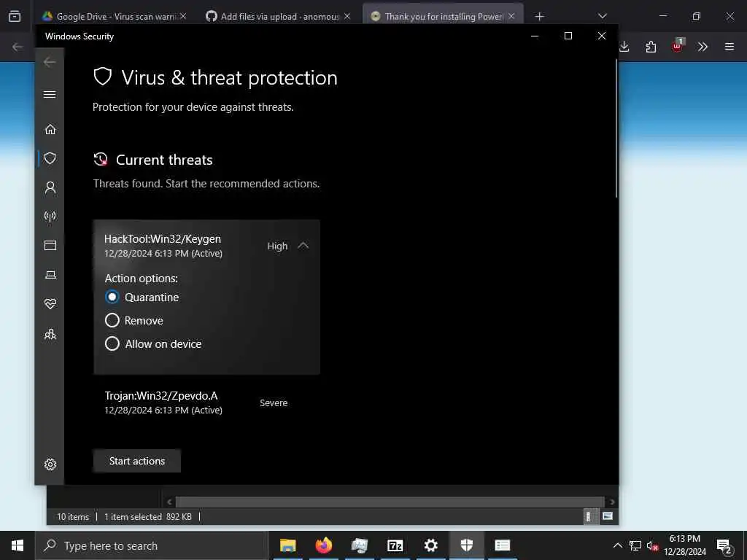
Task: Open App & browser control icon
Action: click(50, 245)
